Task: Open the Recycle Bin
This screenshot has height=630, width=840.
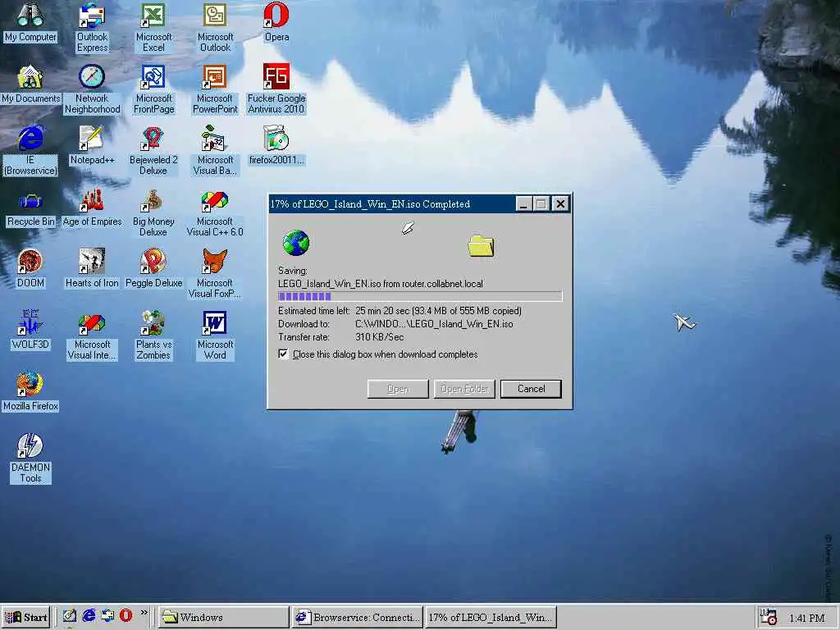Action: [30, 211]
